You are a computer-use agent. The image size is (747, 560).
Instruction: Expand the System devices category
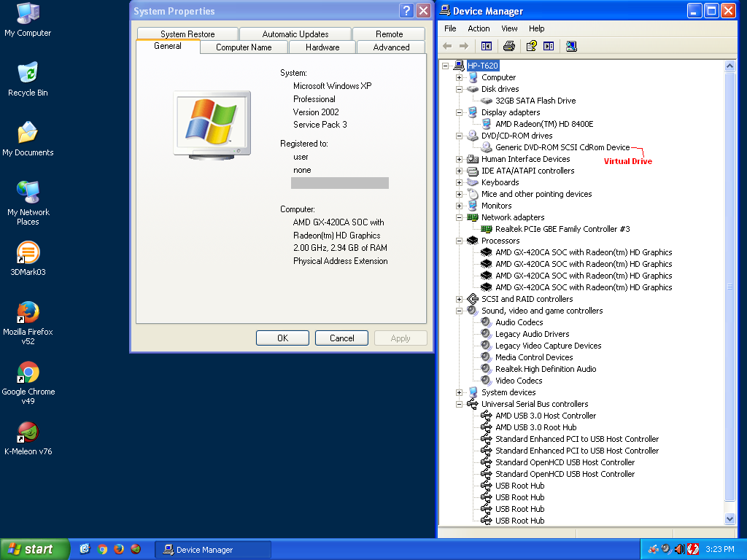pyautogui.click(x=458, y=392)
